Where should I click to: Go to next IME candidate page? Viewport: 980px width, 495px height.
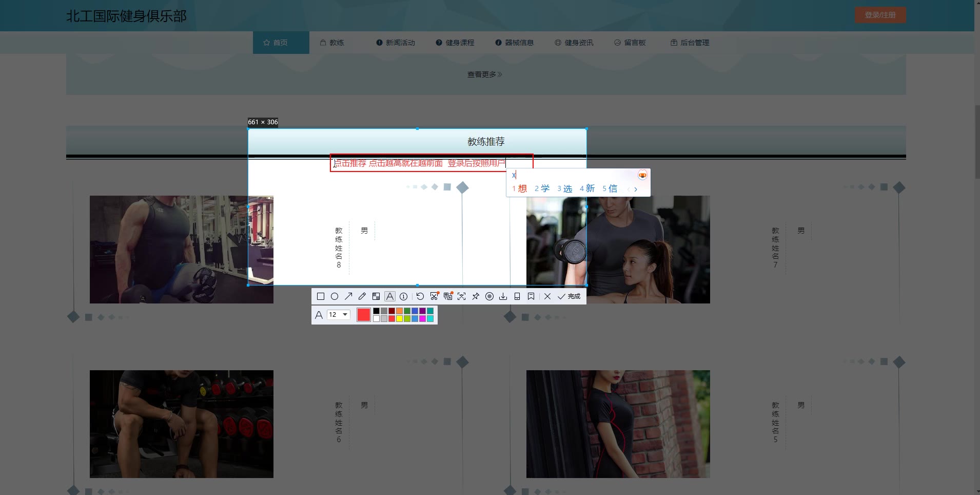pos(636,189)
